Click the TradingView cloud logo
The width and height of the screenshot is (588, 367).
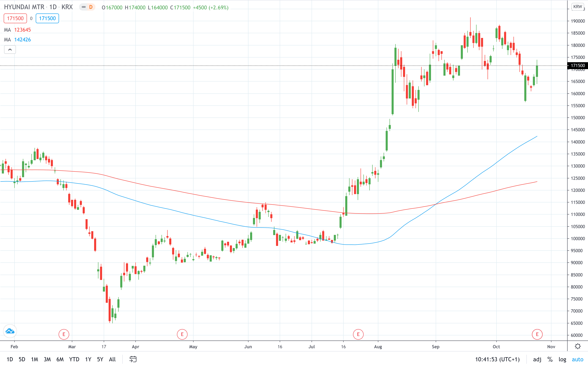click(x=10, y=331)
